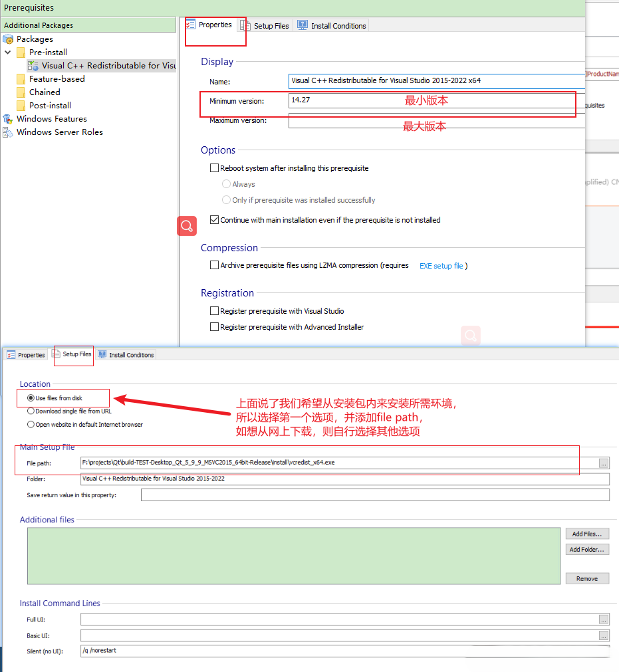619x672 pixels.
Task: Open the Basic UI ellipsis button
Action: click(x=604, y=636)
